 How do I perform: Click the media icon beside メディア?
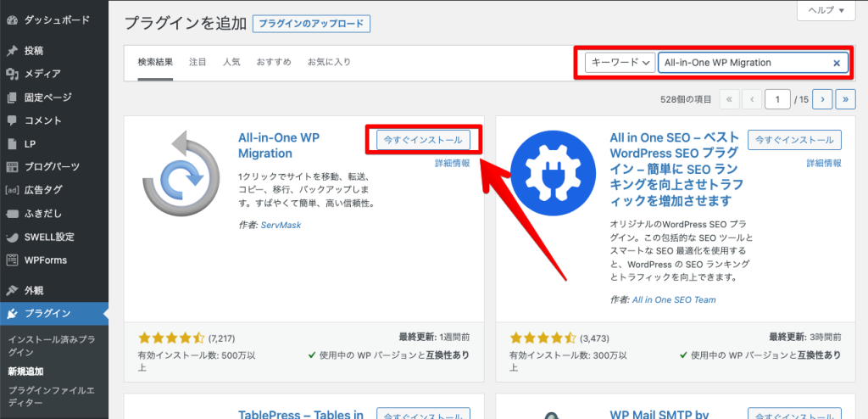[12, 75]
